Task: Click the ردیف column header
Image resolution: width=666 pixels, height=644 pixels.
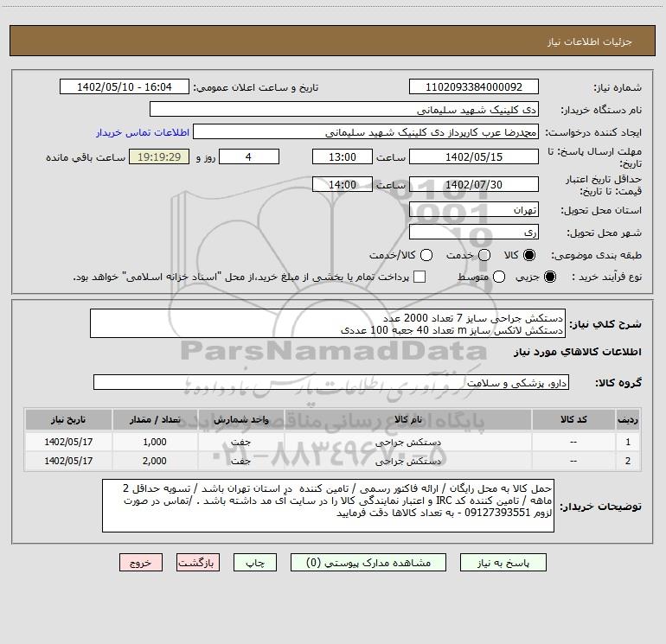Action: [x=628, y=420]
